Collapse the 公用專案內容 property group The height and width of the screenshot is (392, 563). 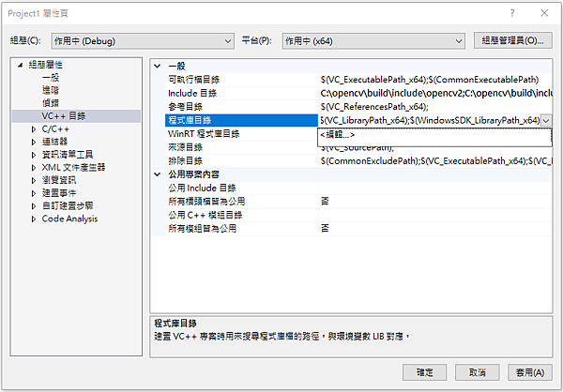coord(158,174)
